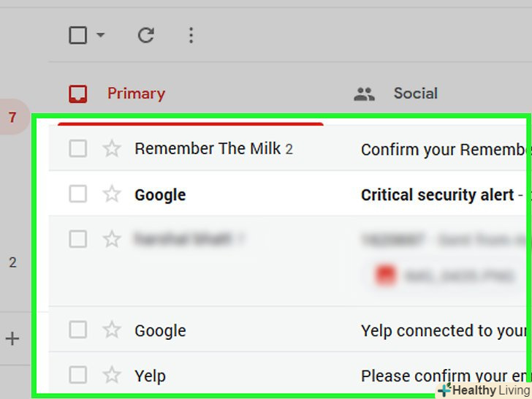
Task: Click the Refresh inbox icon
Action: tap(146, 35)
